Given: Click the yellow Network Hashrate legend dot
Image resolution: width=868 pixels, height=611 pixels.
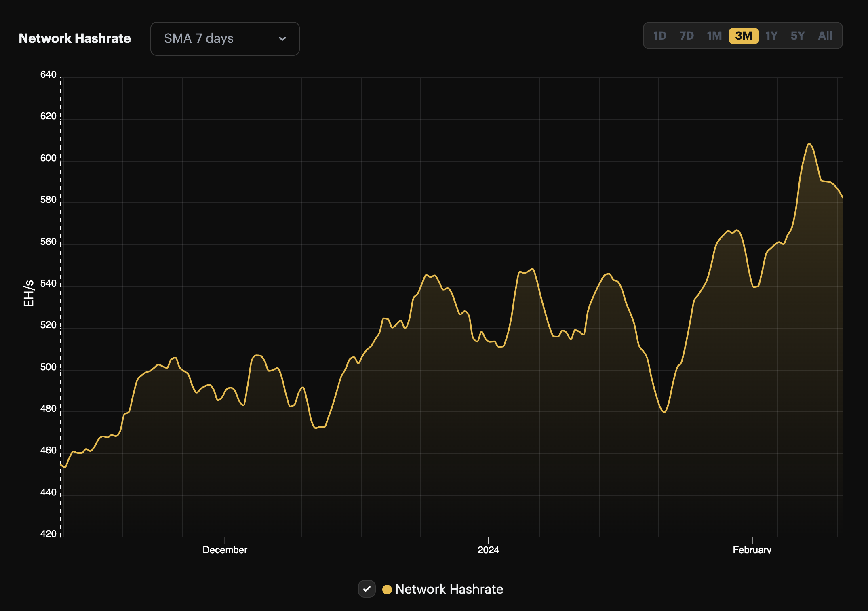Looking at the screenshot, I should (x=388, y=589).
